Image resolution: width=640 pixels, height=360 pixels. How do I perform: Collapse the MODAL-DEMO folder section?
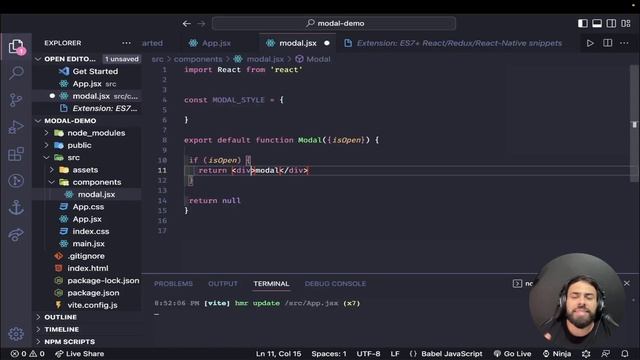pos(38,121)
